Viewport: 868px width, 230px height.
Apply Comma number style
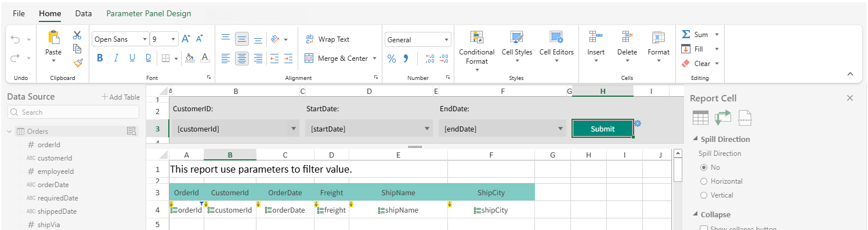pos(406,59)
